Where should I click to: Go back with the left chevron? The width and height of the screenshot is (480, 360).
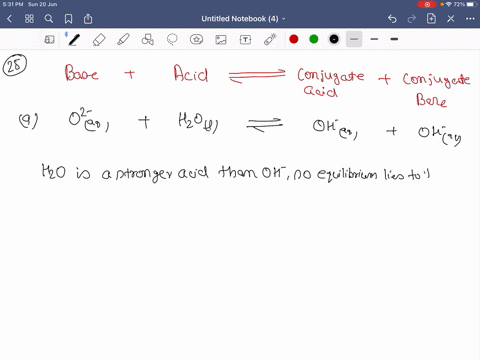tap(10, 19)
